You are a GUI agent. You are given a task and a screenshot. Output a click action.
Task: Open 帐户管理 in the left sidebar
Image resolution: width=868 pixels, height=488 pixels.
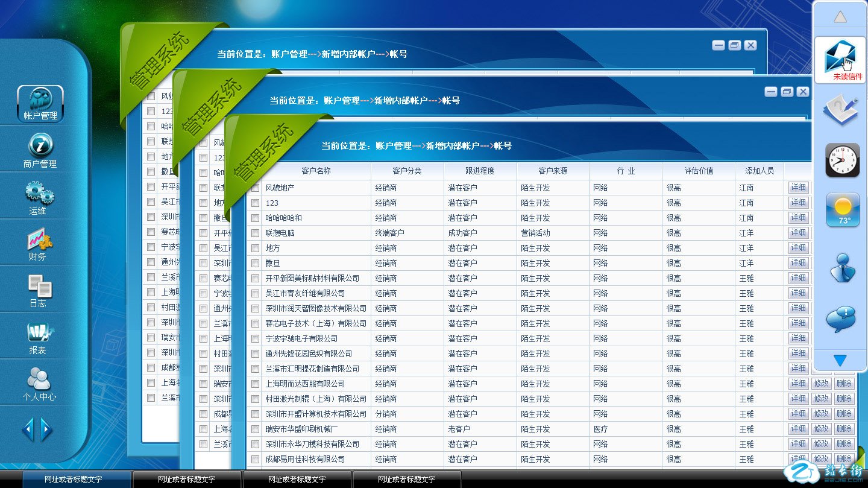click(40, 104)
